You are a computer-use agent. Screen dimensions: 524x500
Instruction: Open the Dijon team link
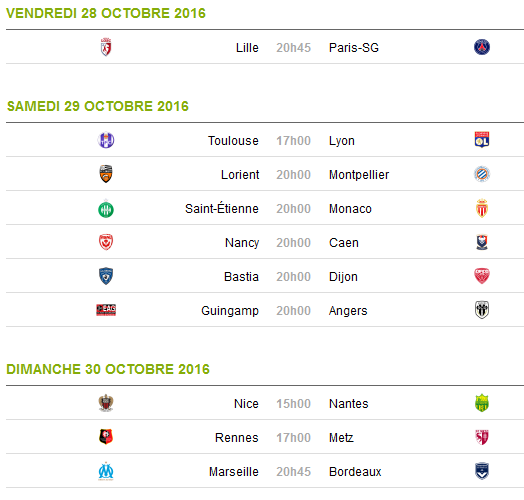[x=343, y=277]
